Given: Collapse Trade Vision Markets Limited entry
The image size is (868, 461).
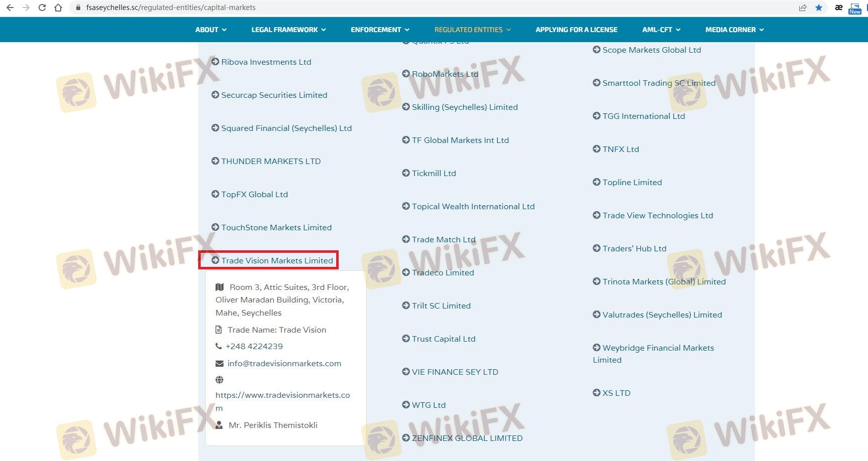Looking at the screenshot, I should click(277, 260).
